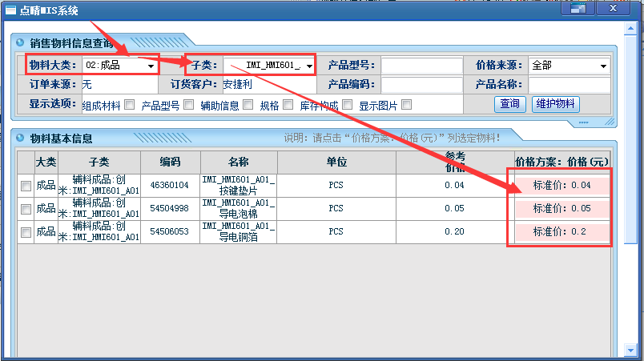
Task: Select the price cell 标准价: 0.2
Action: point(561,232)
